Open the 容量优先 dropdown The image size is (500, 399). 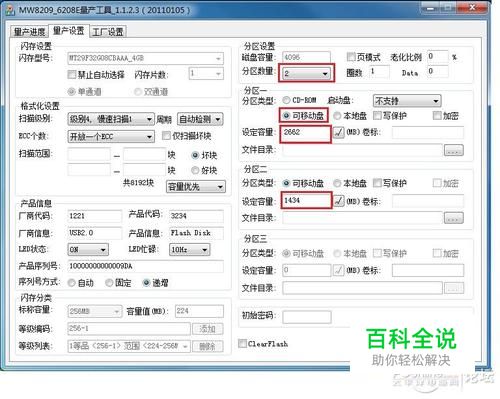coord(196,187)
